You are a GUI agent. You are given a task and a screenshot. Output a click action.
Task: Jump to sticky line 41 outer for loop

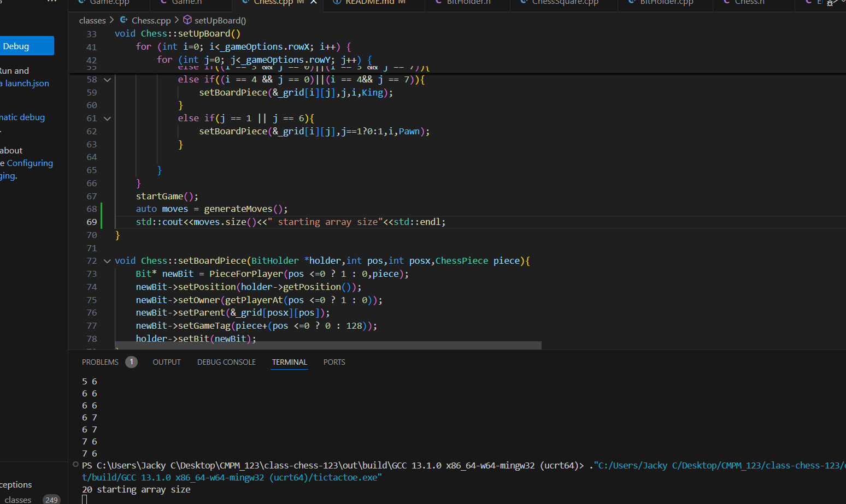coord(243,46)
